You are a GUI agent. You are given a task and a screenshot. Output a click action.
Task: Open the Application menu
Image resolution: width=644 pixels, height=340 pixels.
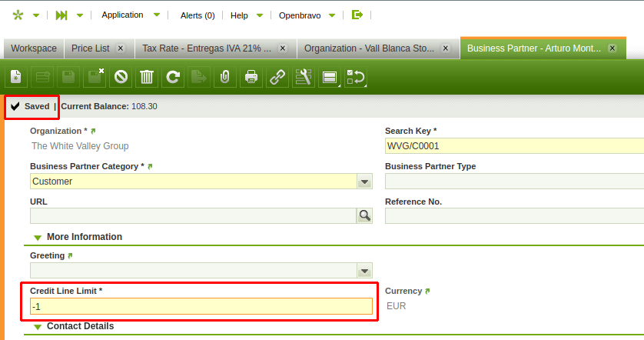(x=123, y=15)
